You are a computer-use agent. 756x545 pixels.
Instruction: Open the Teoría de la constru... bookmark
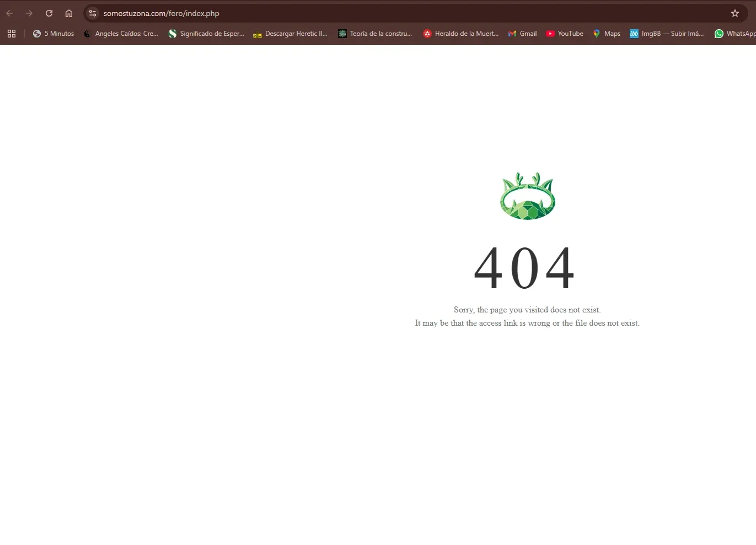(375, 34)
